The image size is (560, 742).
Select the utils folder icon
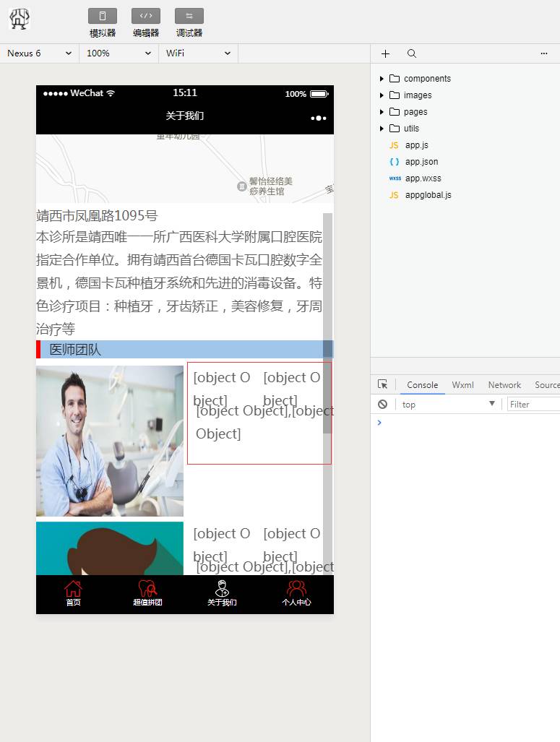(x=395, y=128)
